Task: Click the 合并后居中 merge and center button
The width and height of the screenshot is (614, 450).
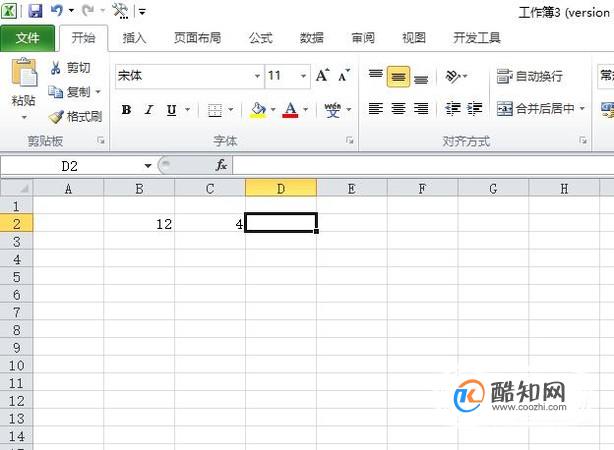Action: (535, 108)
